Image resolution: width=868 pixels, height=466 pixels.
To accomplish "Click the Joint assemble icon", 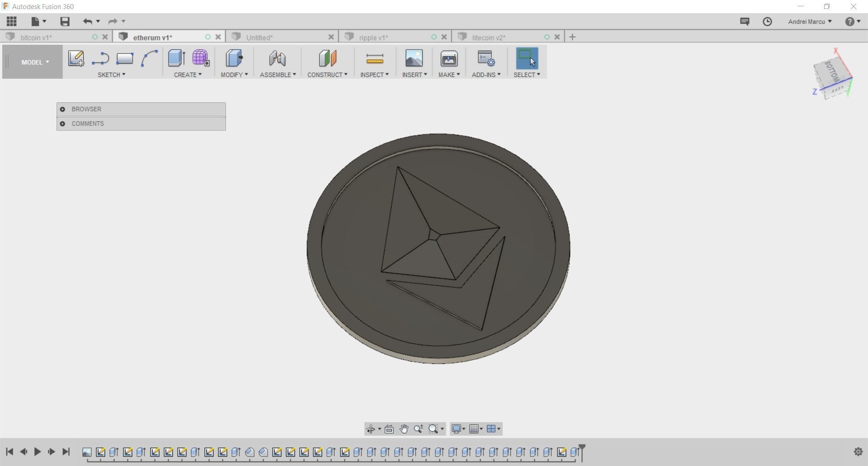I will [278, 58].
